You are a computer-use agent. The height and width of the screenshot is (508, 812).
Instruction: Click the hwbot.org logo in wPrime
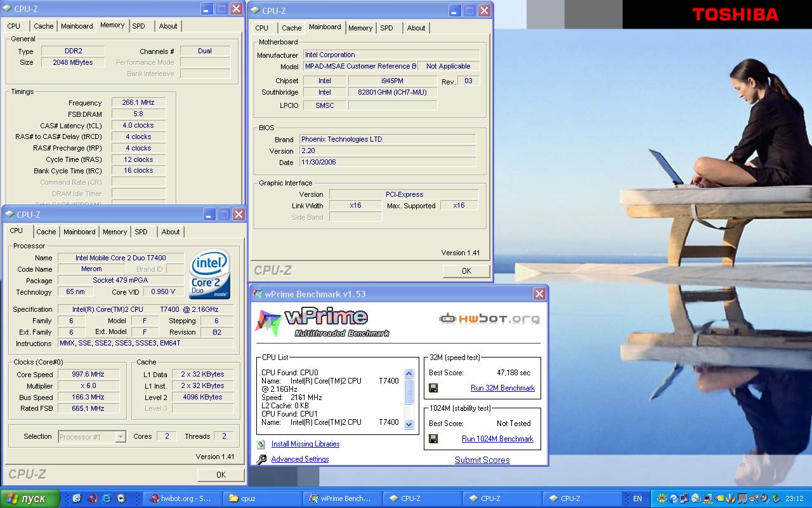tap(489, 318)
